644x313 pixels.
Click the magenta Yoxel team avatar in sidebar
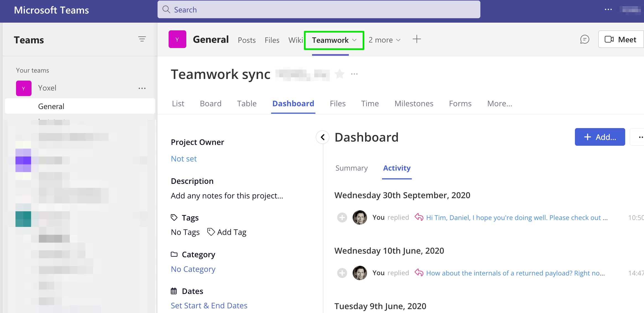coord(24,88)
